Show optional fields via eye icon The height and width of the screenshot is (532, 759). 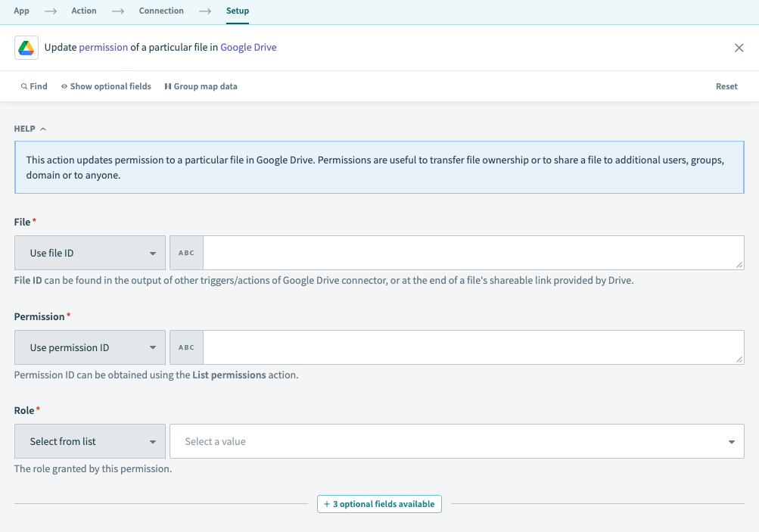pos(64,87)
